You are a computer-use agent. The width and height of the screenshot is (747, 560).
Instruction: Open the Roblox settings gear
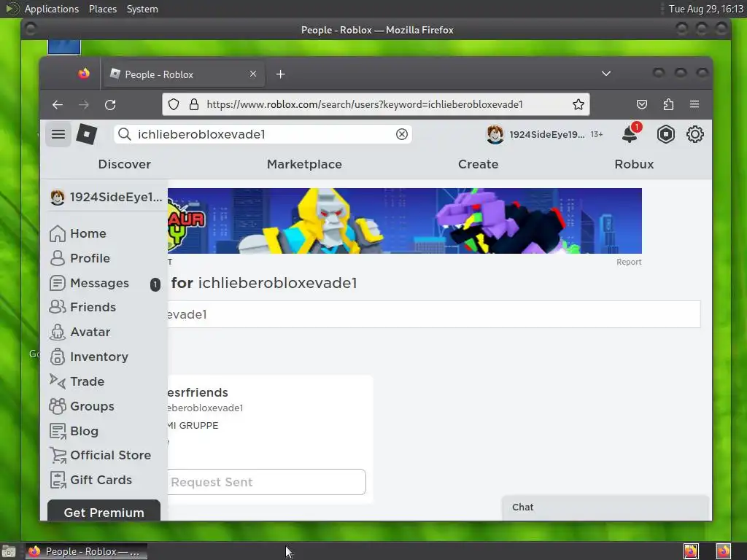[695, 134]
